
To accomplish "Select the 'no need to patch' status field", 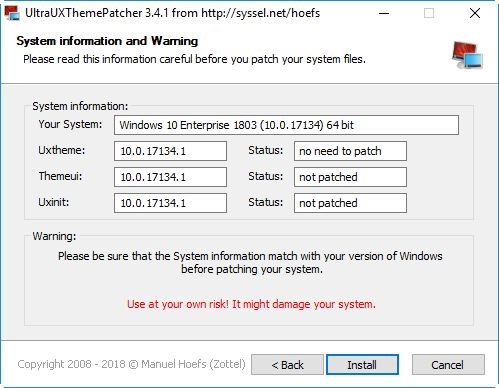I will coord(350,151).
